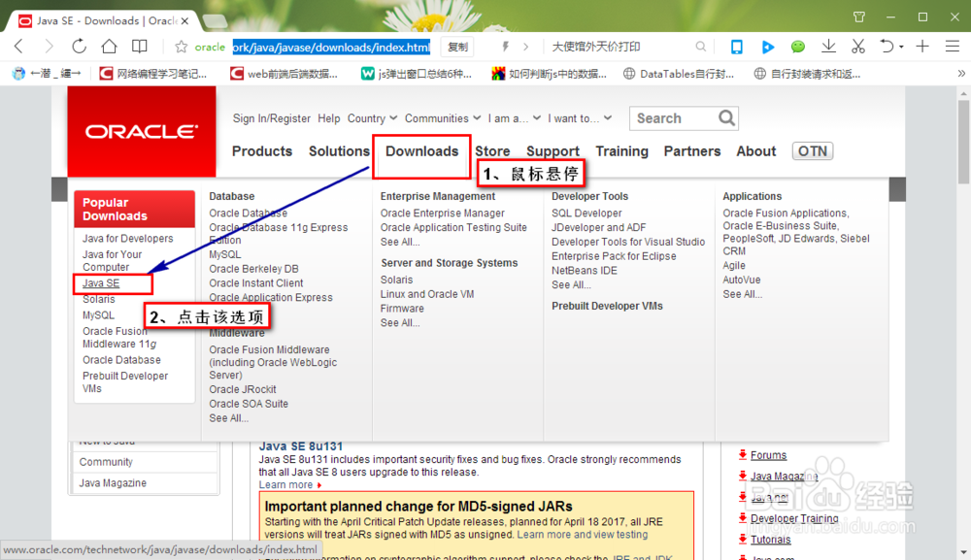Open Store menu

coord(492,151)
